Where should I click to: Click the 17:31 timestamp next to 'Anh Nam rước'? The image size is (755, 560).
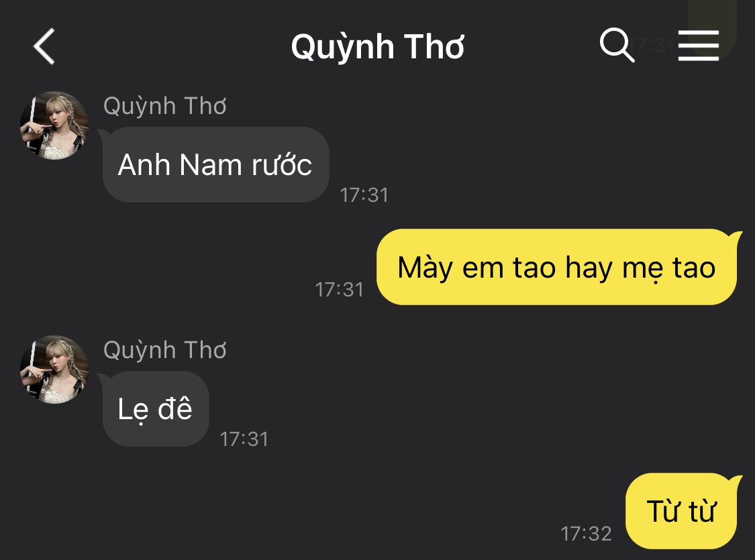[364, 195]
